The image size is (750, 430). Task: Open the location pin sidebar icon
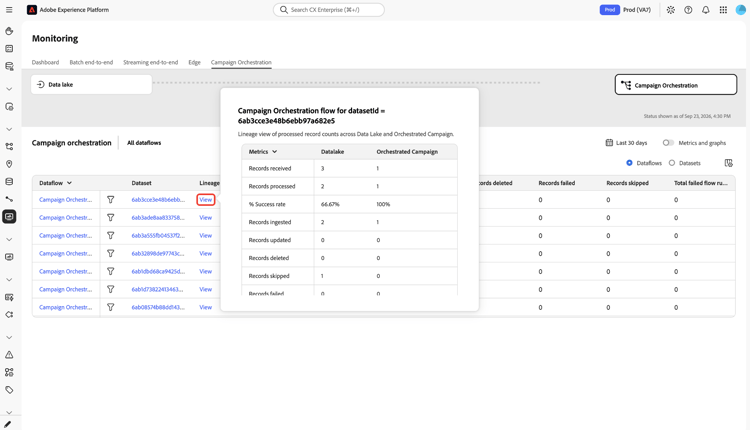pyautogui.click(x=9, y=164)
